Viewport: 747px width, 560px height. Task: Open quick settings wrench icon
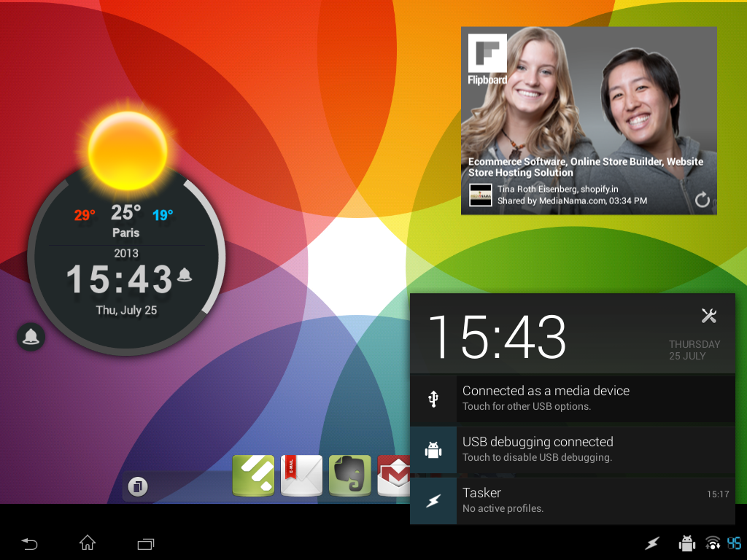(709, 316)
